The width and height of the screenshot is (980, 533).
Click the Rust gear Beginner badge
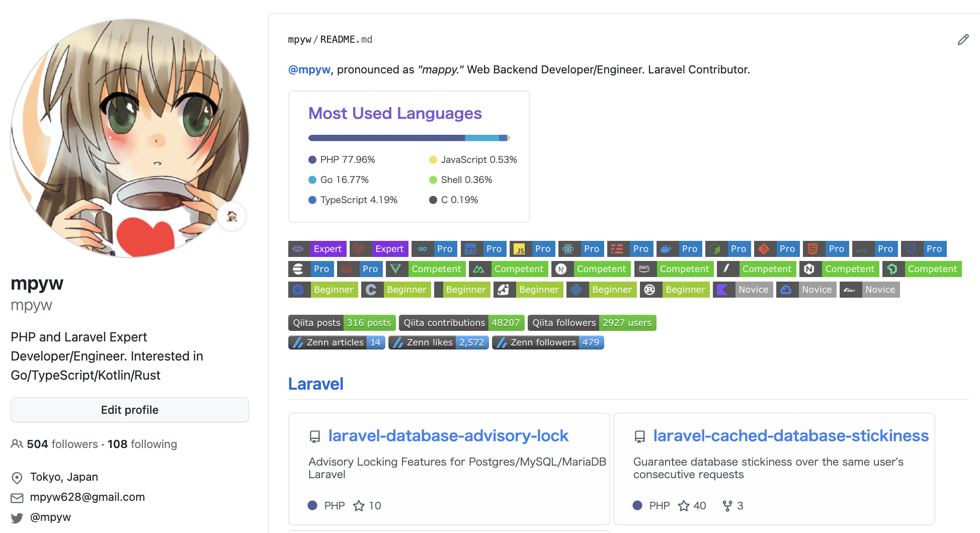[x=675, y=290]
